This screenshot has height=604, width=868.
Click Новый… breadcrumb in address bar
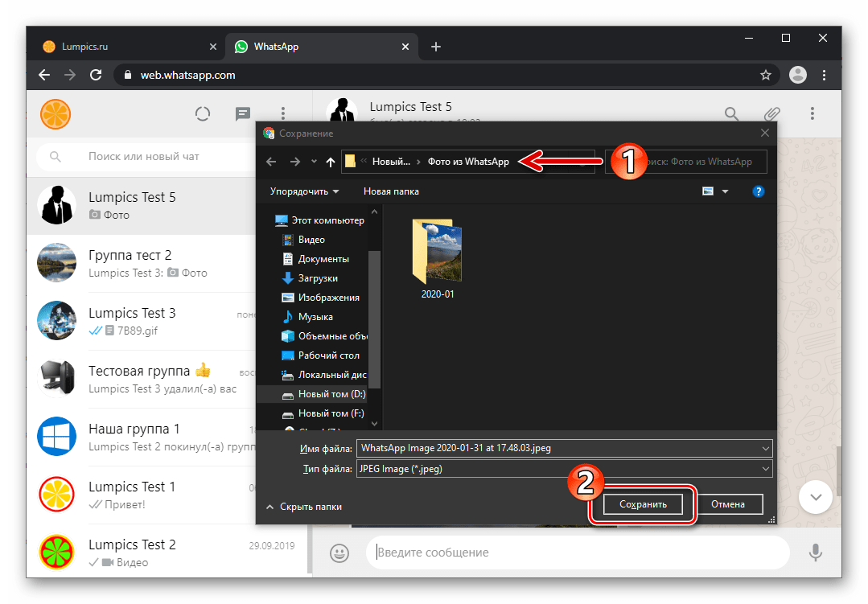pyautogui.click(x=391, y=162)
